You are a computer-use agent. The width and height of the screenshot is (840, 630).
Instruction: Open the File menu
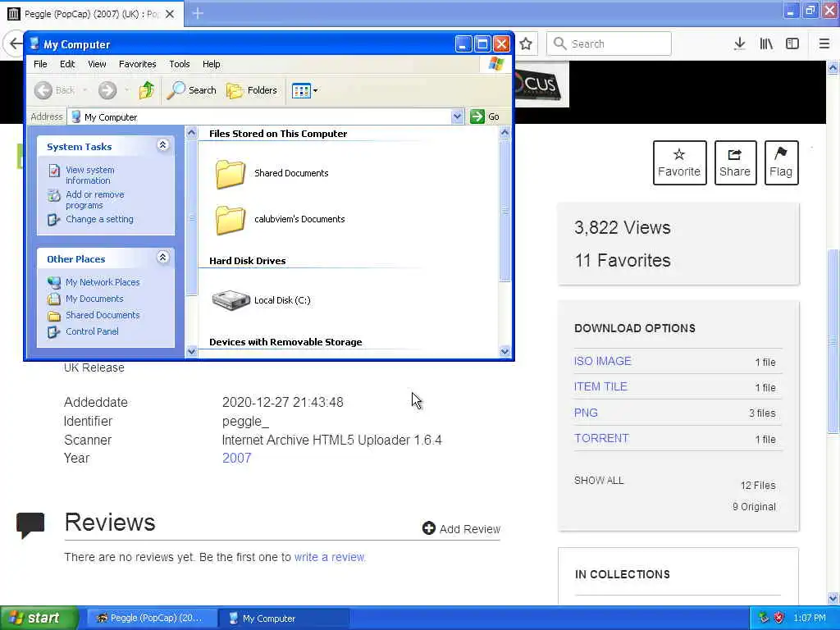pos(40,64)
